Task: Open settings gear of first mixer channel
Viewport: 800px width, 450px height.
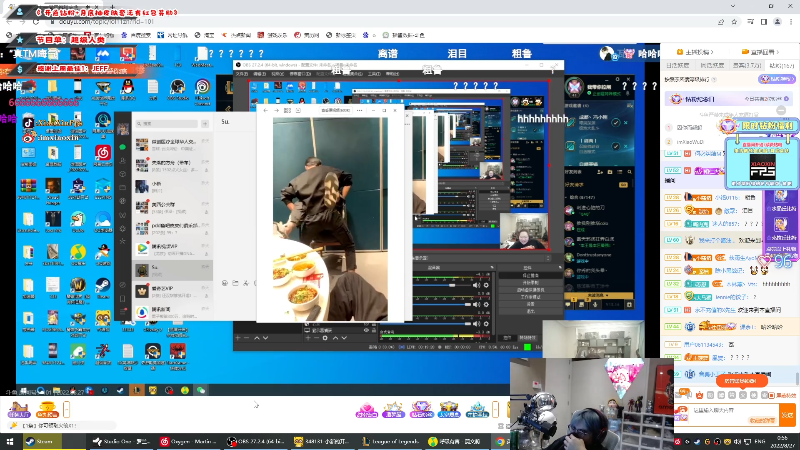Action: pyautogui.click(x=486, y=285)
